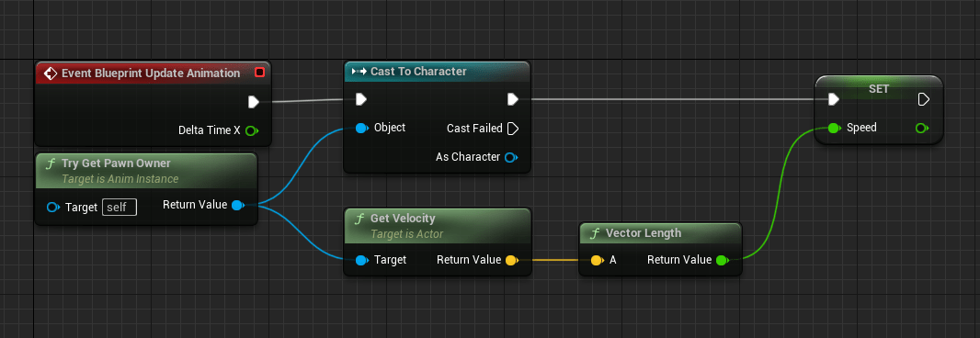
Task: Click the function icon on Get Velocity node
Action: [x=359, y=219]
